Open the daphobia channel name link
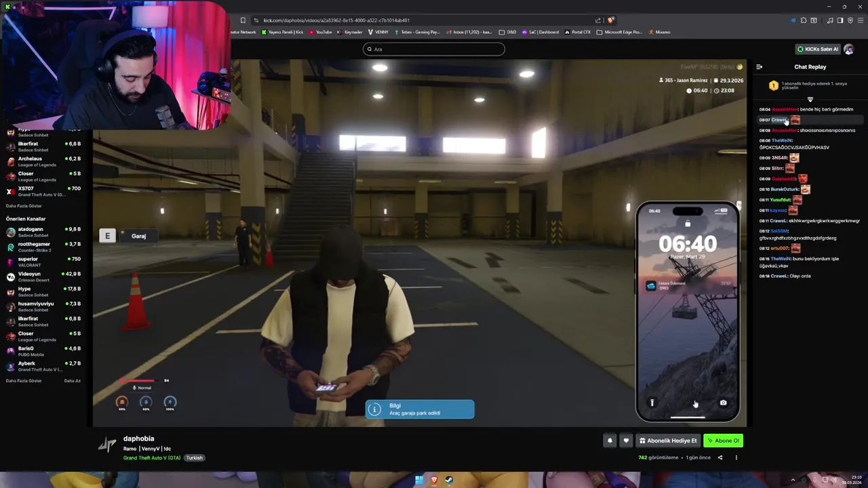 click(x=138, y=439)
